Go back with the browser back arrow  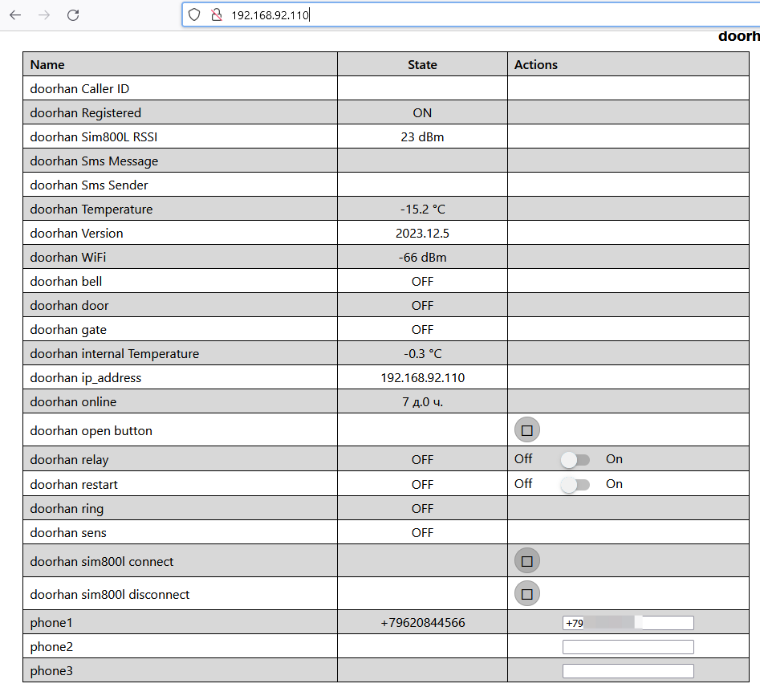click(x=15, y=15)
